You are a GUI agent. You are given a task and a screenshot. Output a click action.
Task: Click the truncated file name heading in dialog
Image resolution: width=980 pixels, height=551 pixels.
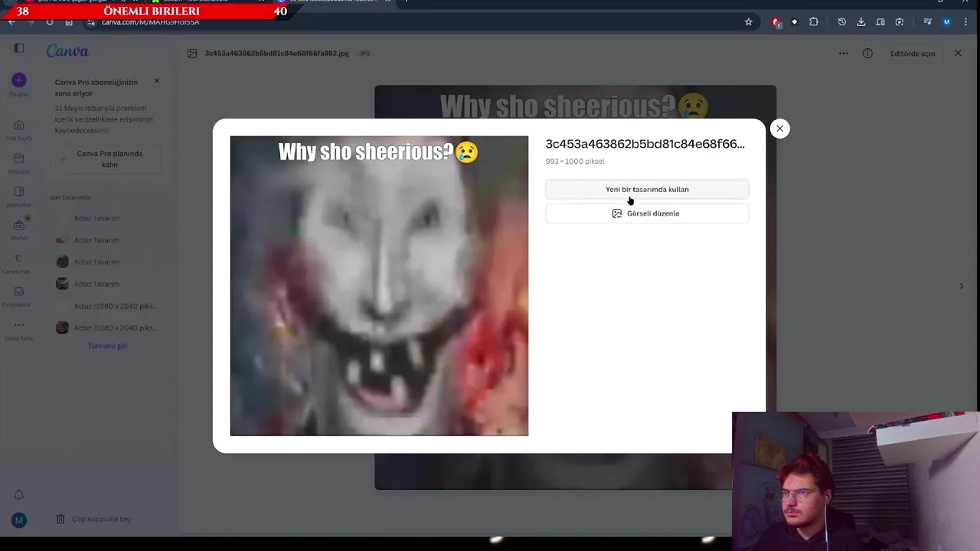pos(645,144)
